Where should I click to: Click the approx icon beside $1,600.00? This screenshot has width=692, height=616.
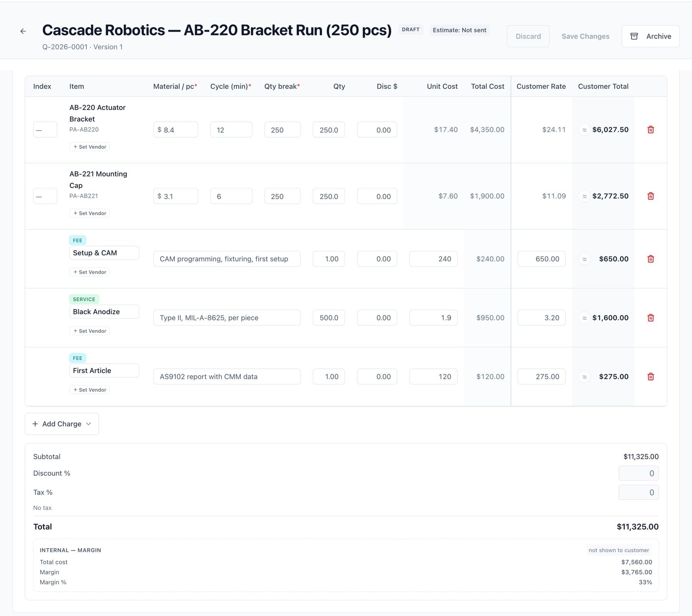584,318
